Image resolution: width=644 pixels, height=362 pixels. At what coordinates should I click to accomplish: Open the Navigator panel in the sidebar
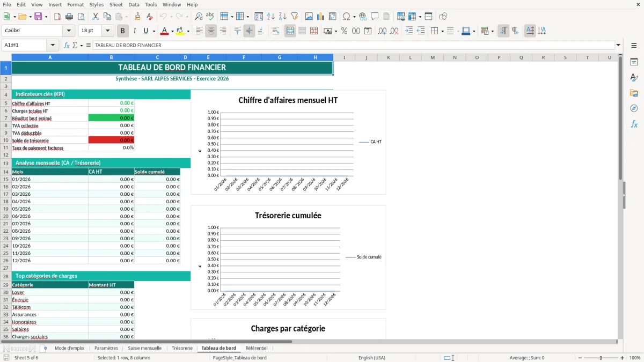tap(634, 108)
